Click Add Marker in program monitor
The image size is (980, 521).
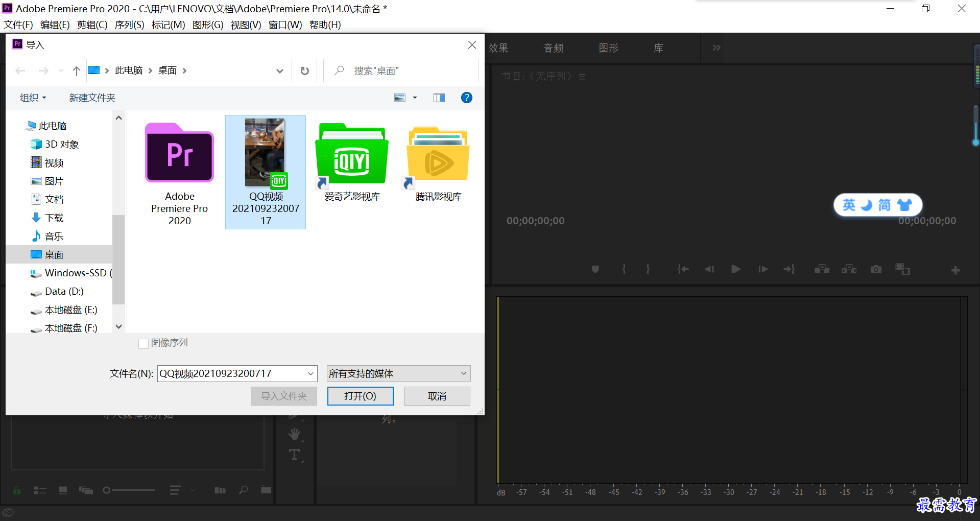[x=595, y=269]
